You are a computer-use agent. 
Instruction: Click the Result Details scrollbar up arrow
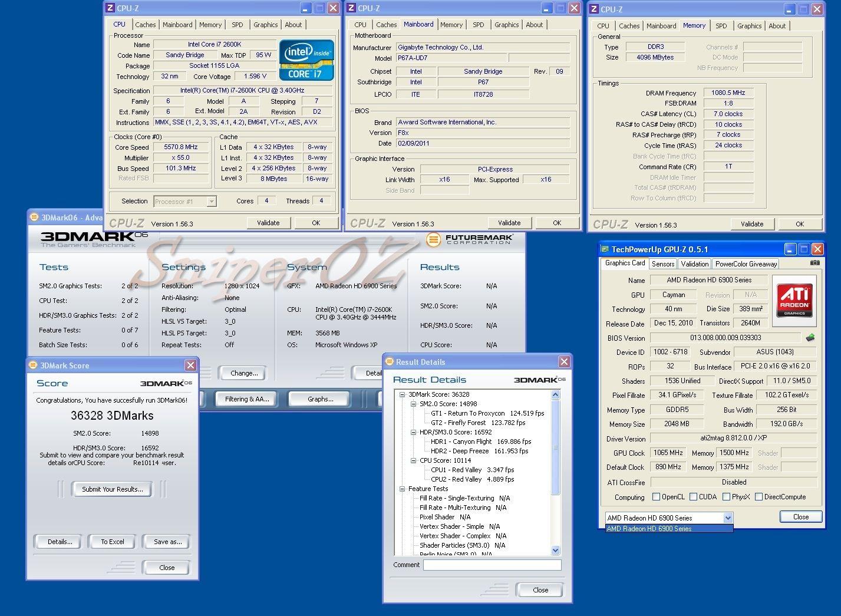[555, 394]
